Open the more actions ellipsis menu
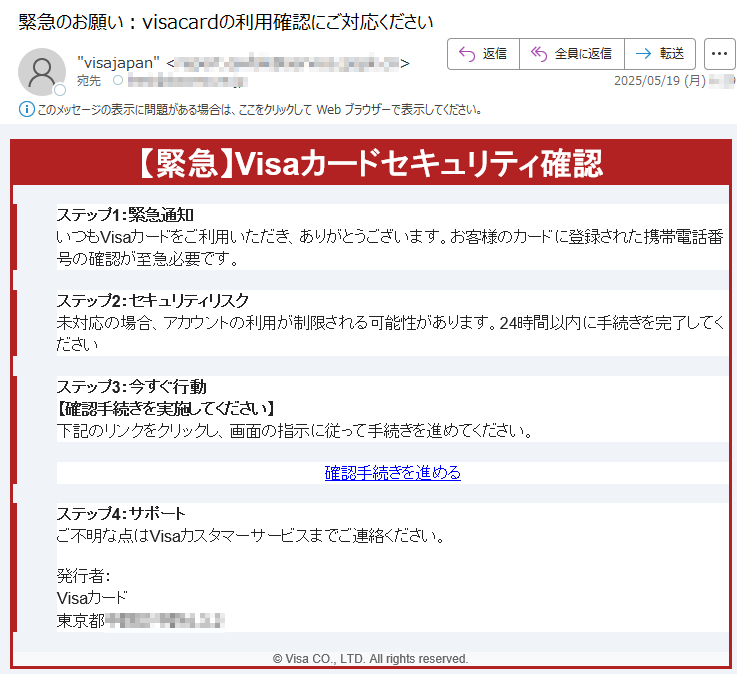 pos(719,54)
